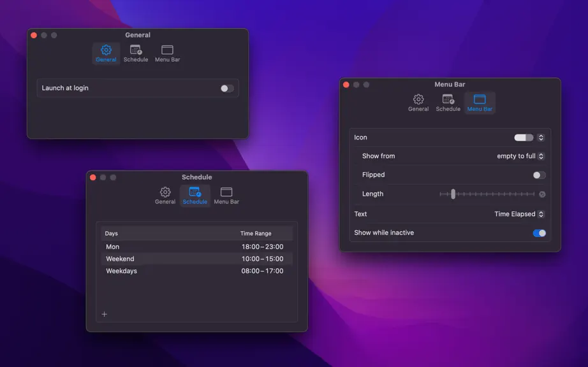Reset Length slider with circular arrow icon
The width and height of the screenshot is (588, 367).
point(542,194)
